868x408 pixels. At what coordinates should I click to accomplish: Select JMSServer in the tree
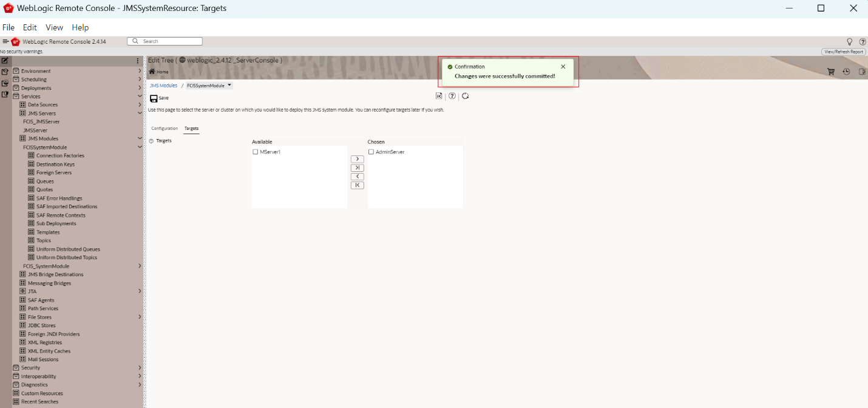point(35,131)
